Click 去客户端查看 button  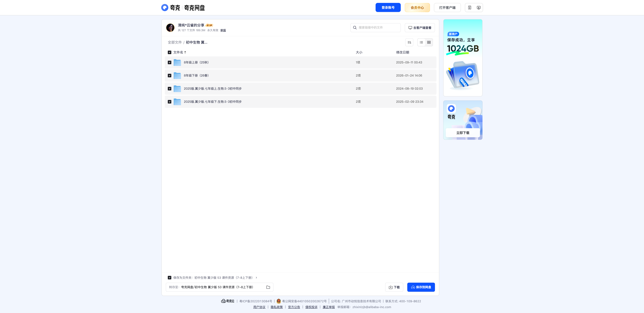point(420,28)
